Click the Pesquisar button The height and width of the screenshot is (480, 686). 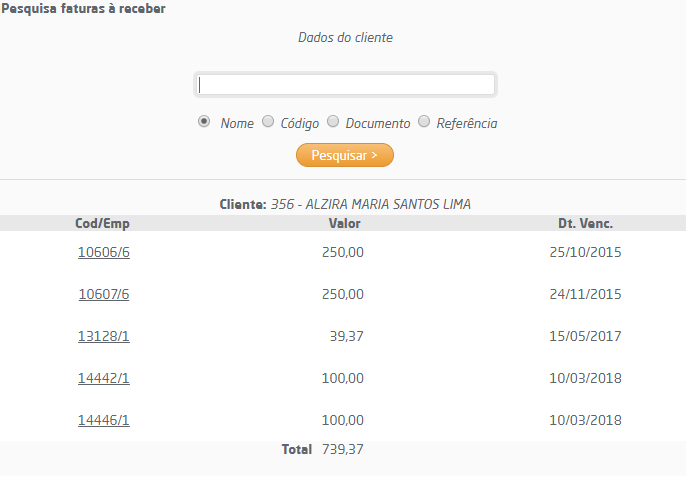(344, 155)
